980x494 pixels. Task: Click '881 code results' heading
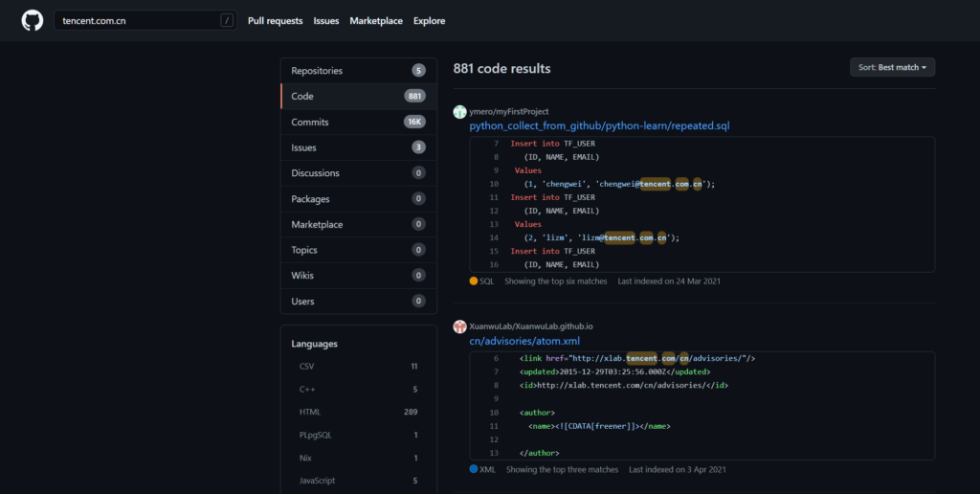(x=501, y=69)
